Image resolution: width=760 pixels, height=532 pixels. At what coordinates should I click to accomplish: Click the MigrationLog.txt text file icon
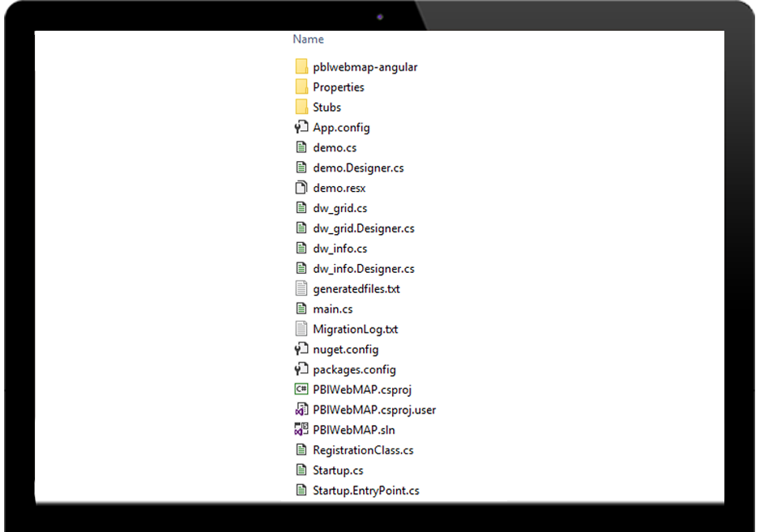point(301,329)
